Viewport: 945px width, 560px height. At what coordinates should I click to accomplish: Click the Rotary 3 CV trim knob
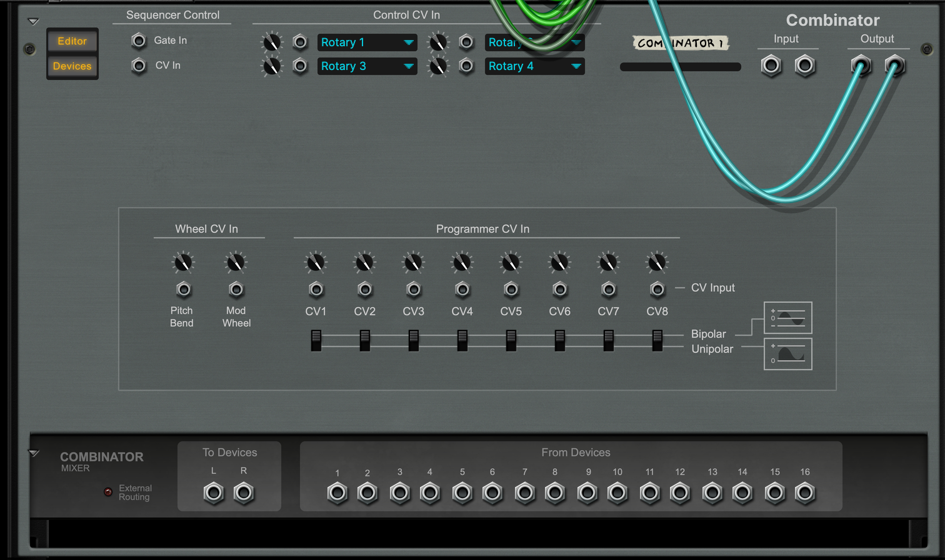click(x=271, y=66)
